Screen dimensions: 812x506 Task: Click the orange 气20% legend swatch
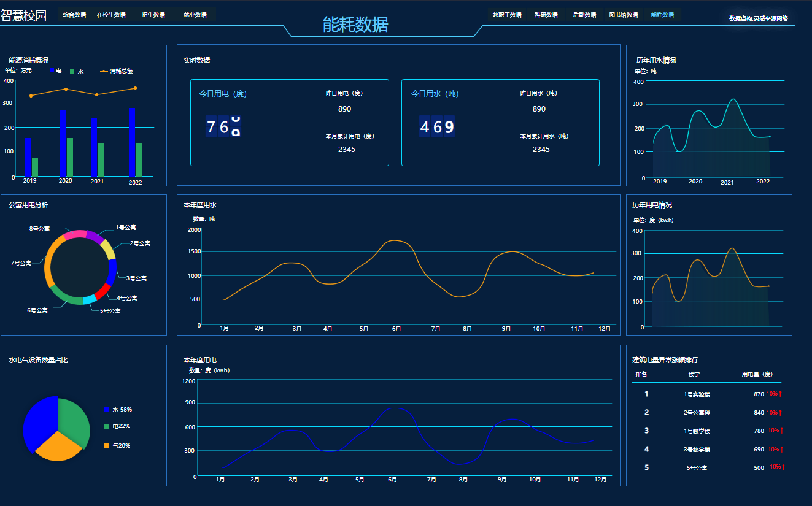coord(107,446)
